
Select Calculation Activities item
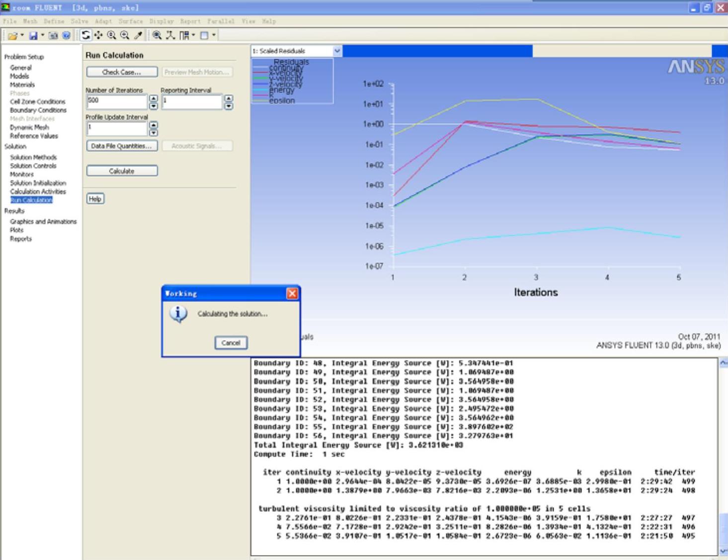point(38,191)
